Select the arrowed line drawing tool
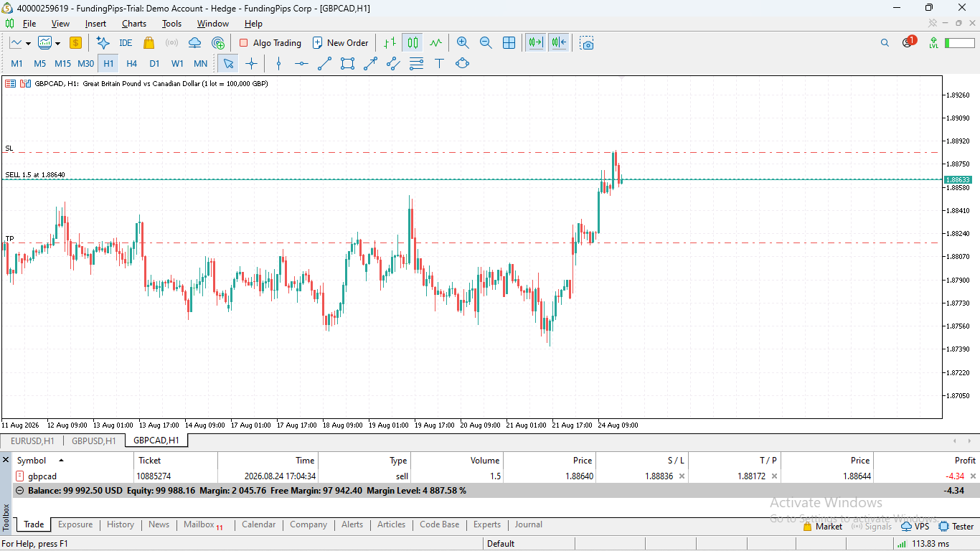980x551 pixels. 370,63
